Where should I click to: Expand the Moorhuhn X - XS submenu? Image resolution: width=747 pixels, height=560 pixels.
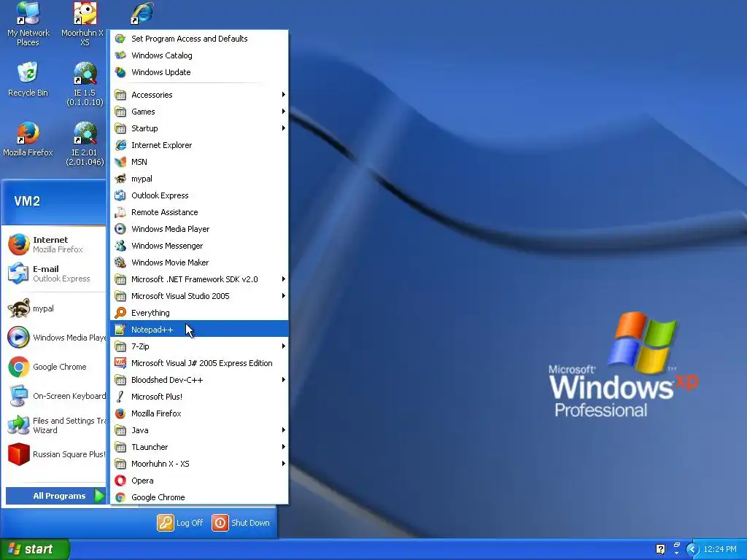(199, 464)
